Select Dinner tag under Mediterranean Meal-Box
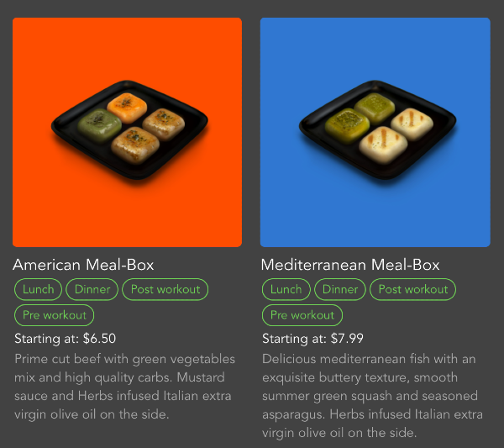Viewport: 504px width, 448px height. click(340, 289)
